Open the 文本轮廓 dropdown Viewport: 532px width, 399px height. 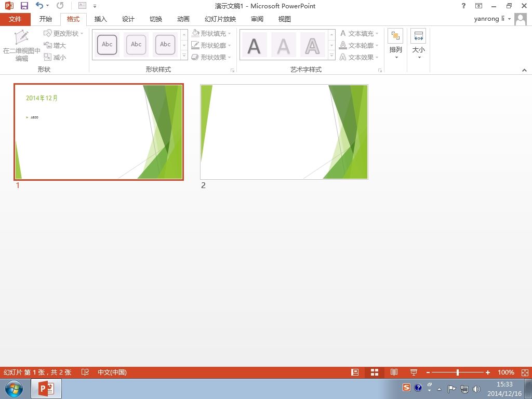click(358, 46)
